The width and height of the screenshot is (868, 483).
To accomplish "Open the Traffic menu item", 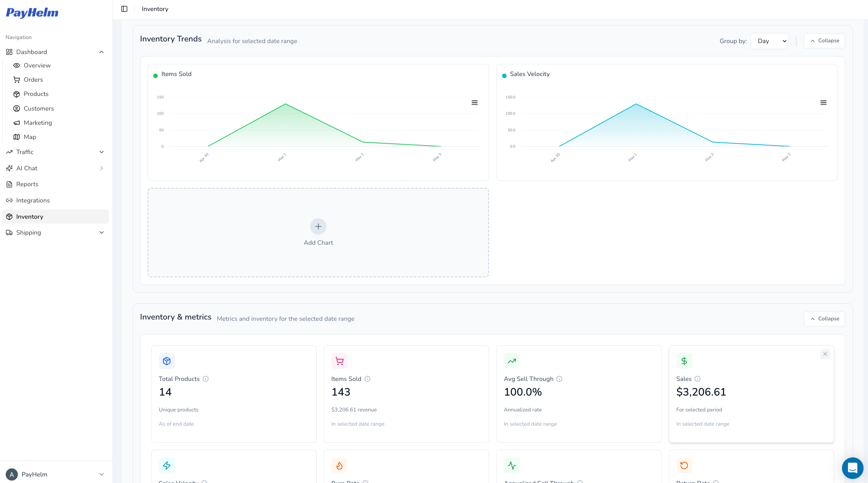I will [x=56, y=152].
